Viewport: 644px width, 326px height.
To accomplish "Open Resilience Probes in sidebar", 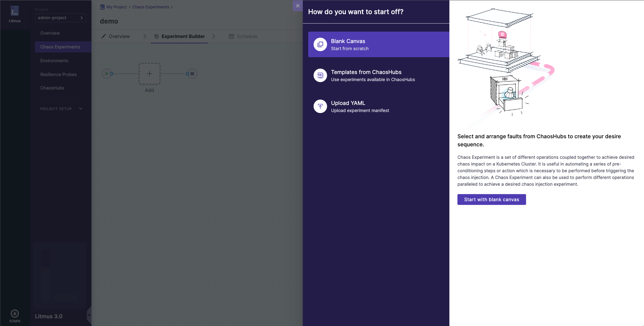I will pyautogui.click(x=58, y=74).
